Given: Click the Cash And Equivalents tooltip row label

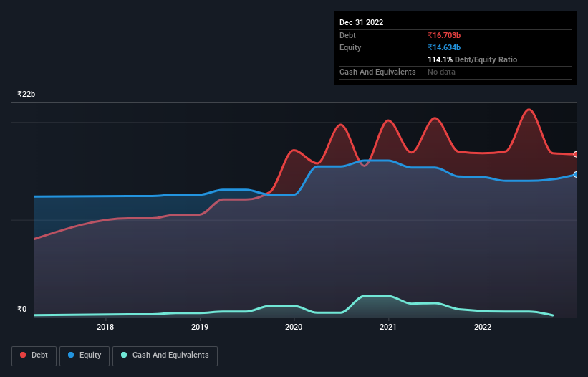Looking at the screenshot, I should click(x=377, y=72).
